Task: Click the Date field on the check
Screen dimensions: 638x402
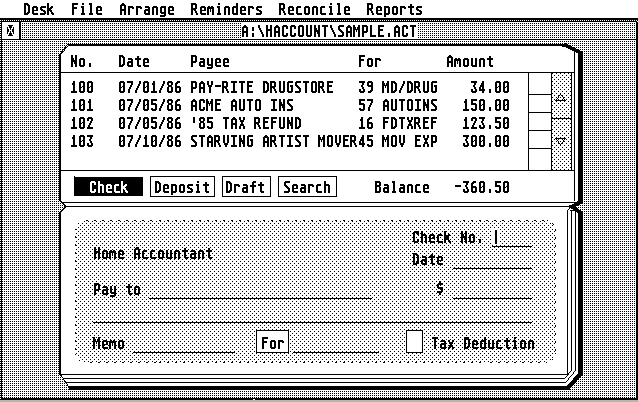Action: pyautogui.click(x=492, y=260)
